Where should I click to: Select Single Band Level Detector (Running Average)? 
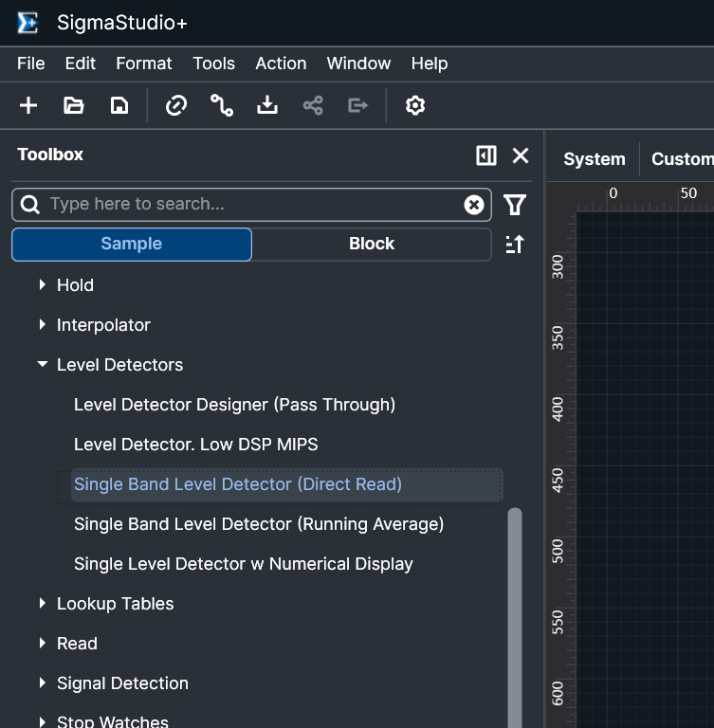click(259, 524)
